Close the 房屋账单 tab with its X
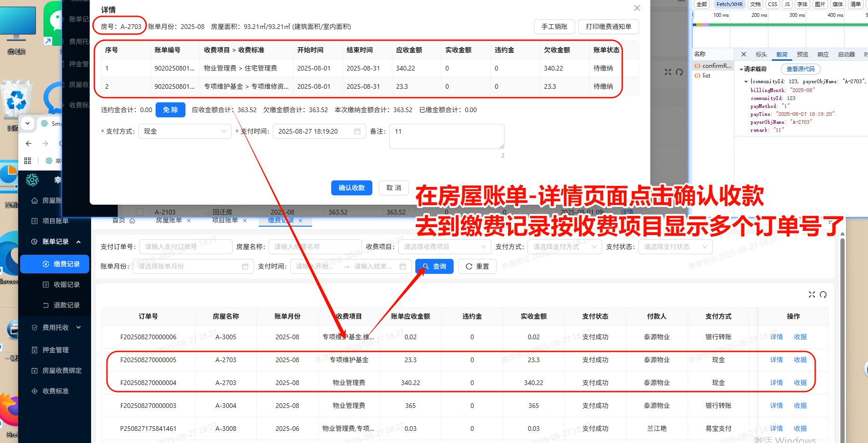The height and width of the screenshot is (443, 868). click(189, 221)
